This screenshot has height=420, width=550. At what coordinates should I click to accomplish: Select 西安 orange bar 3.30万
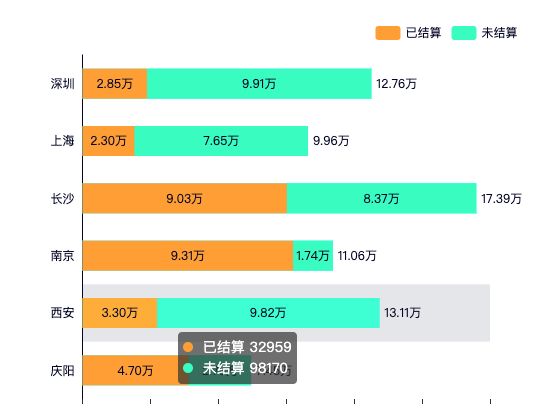(120, 313)
